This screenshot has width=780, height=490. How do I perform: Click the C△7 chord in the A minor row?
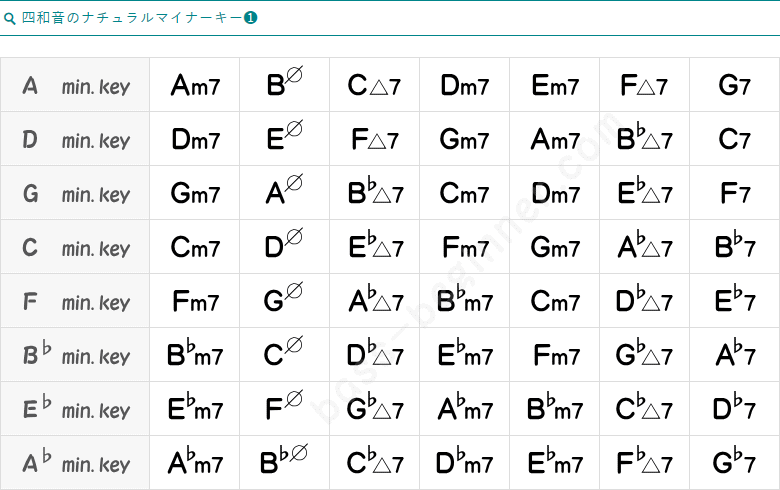click(x=374, y=86)
